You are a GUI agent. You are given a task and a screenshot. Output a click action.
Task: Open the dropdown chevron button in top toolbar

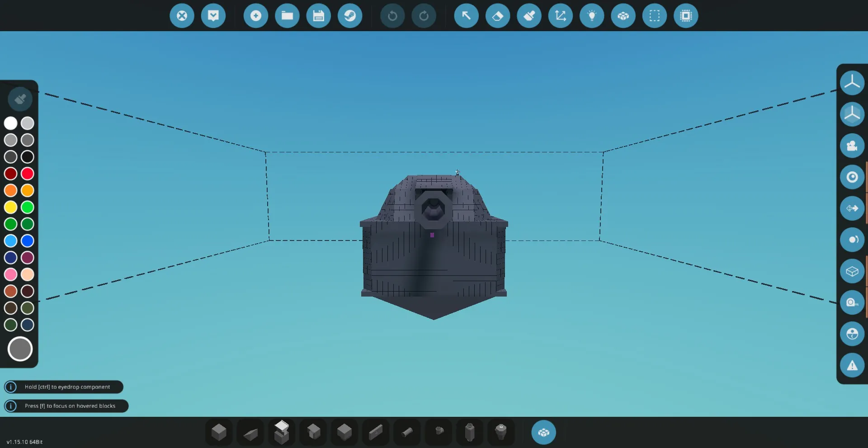click(x=213, y=16)
